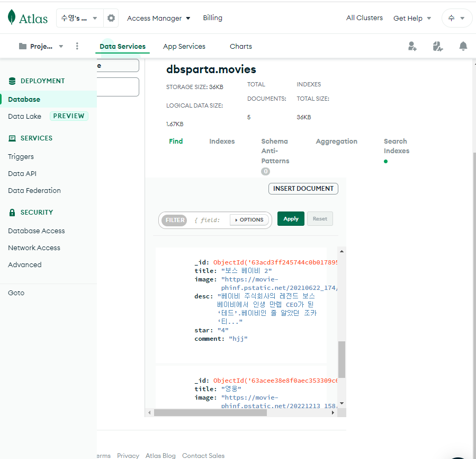Viewport: 476px width, 459px height.
Task: Open the alerts bell icon
Action: (x=463, y=46)
